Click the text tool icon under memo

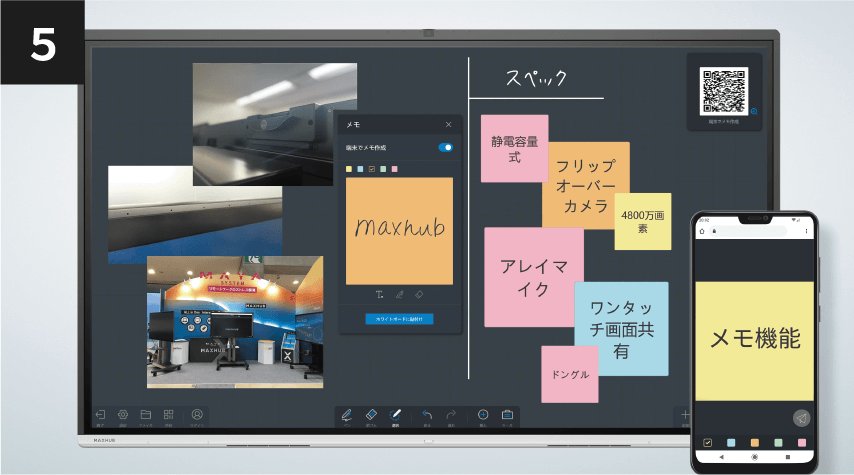pos(380,295)
